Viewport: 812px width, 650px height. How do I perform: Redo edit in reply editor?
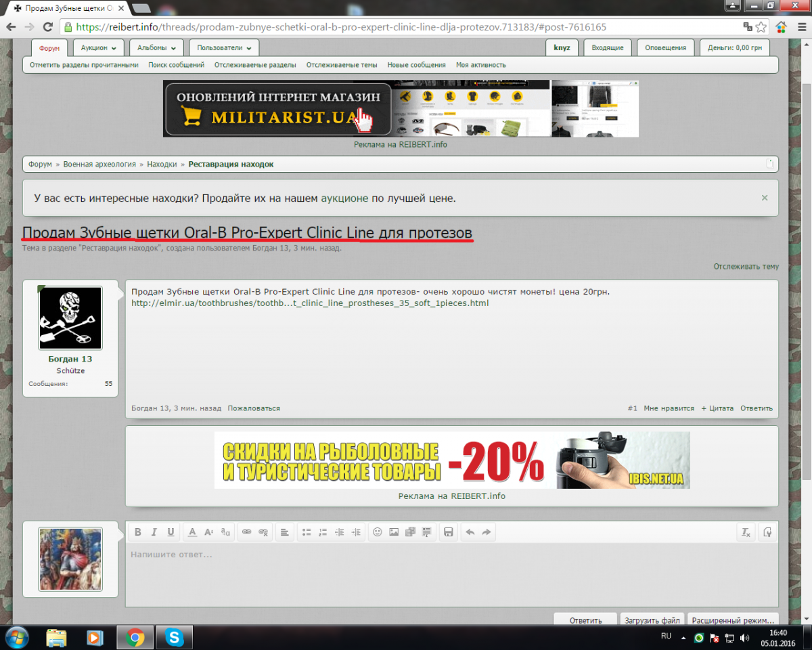486,532
